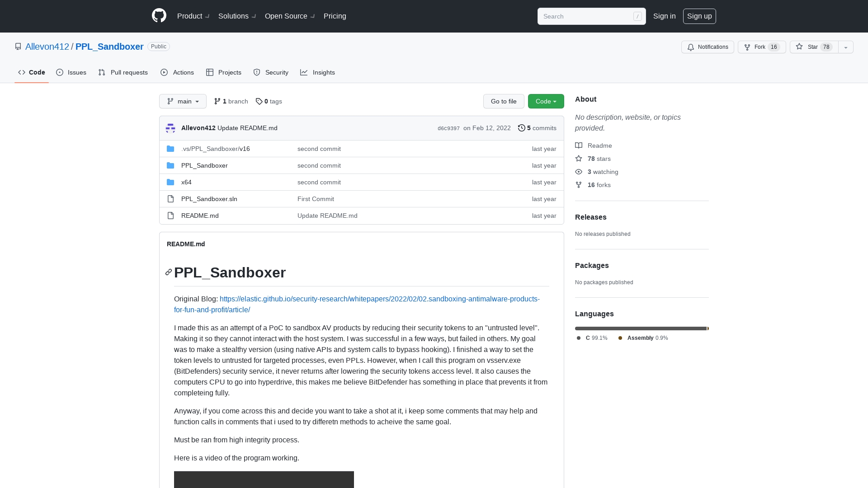
Task: Star the repository
Action: 814,47
